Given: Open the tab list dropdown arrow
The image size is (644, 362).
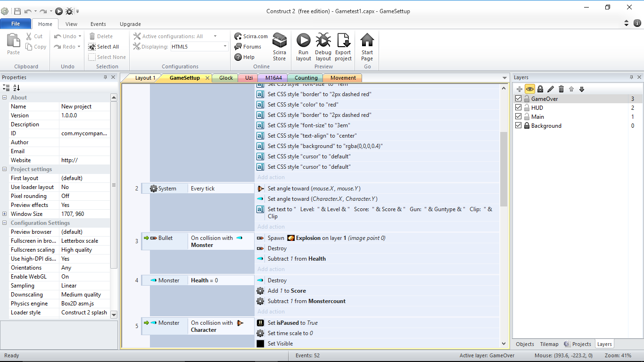Looking at the screenshot, I should pyautogui.click(x=504, y=78).
